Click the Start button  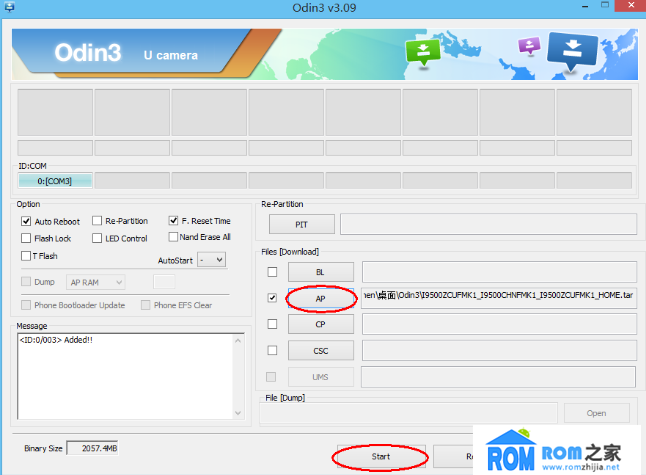381,456
